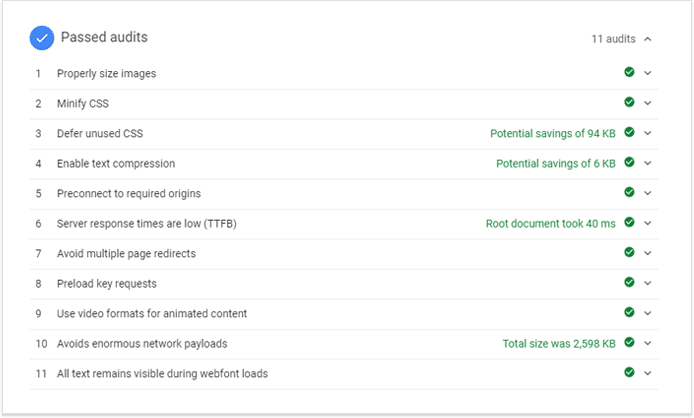Click the blue Passed audits checkmark icon
Viewport: 694px width, 418px height.
[x=42, y=38]
